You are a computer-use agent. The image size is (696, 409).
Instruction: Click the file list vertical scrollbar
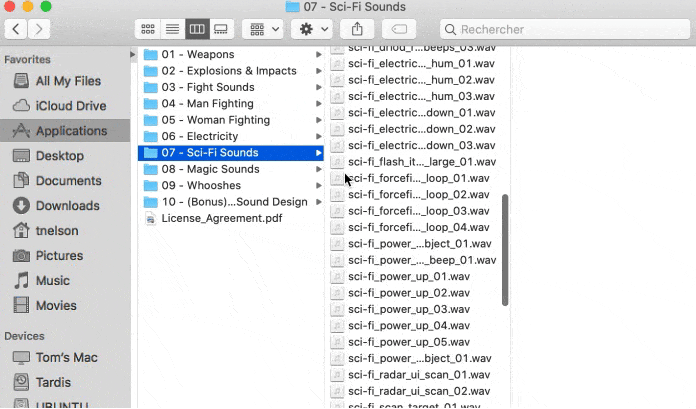click(505, 250)
